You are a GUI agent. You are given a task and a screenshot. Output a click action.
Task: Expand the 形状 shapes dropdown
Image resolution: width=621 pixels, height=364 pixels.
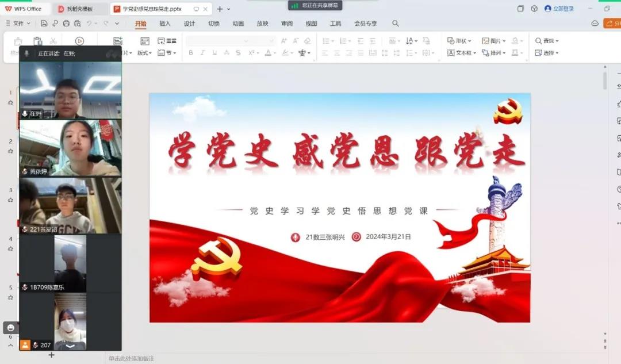coord(459,41)
